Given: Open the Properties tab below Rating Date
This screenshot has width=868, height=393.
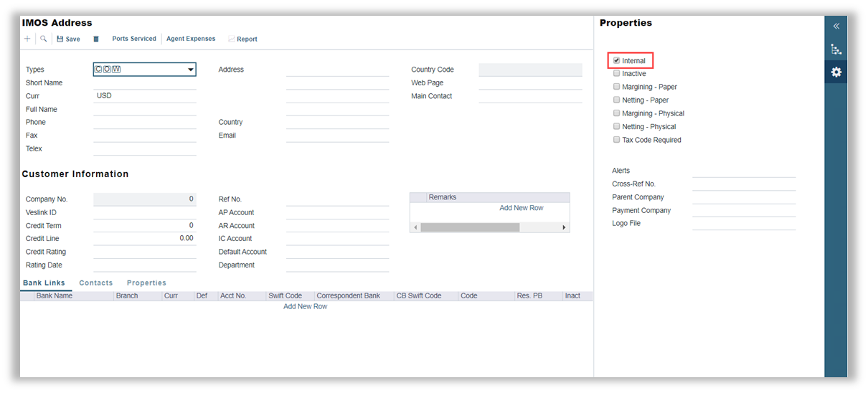Looking at the screenshot, I should (x=146, y=283).
